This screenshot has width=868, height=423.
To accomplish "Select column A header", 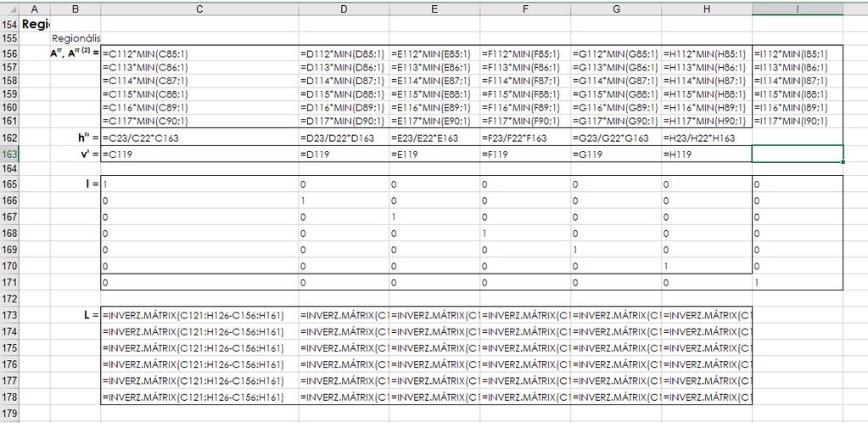I will (35, 8).
